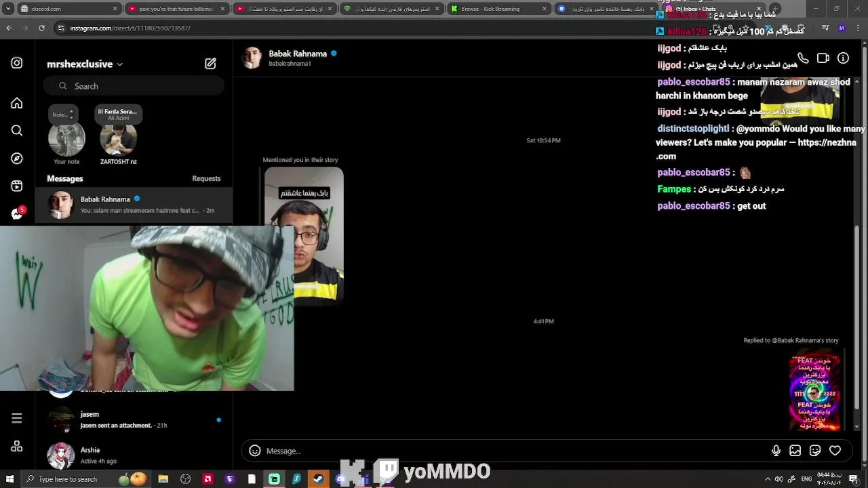Click the taskbar clock and date
This screenshot has width=868, height=488.
tap(829, 479)
